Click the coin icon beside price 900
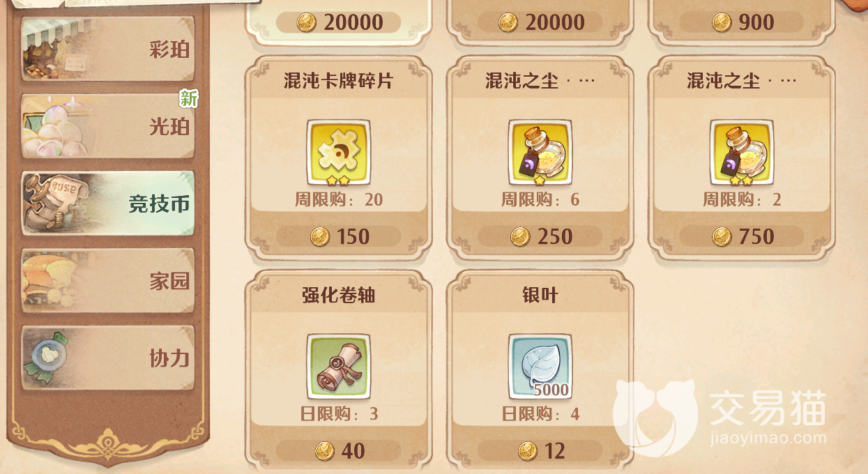 click(722, 22)
